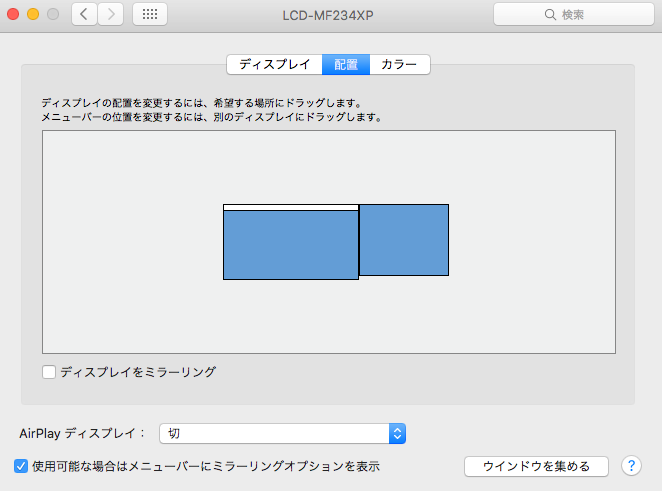Image resolution: width=662 pixels, height=491 pixels.
Task: Click the back navigation arrow
Action: pyautogui.click(x=84, y=15)
